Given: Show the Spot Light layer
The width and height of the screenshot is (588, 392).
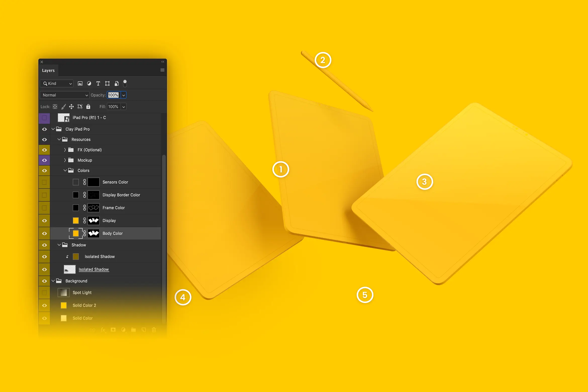Looking at the screenshot, I should click(44, 293).
